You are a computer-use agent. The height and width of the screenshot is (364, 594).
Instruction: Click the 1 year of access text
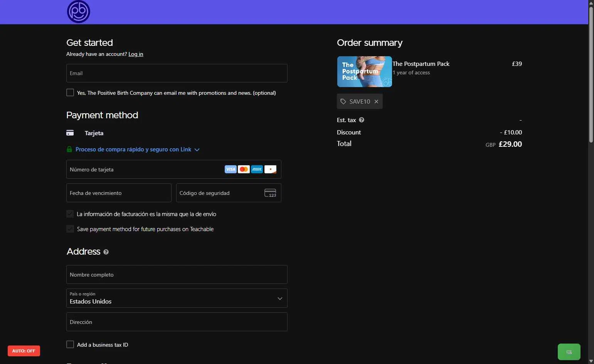(411, 73)
